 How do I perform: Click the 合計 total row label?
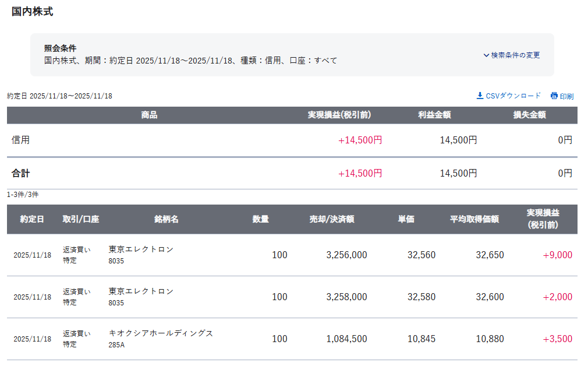[x=21, y=173]
